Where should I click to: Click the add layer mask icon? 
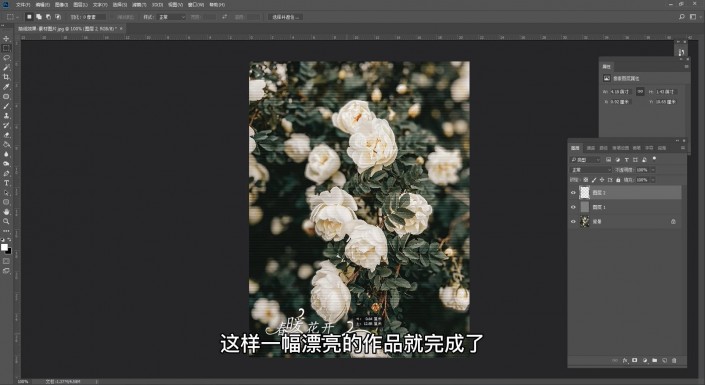coord(635,361)
